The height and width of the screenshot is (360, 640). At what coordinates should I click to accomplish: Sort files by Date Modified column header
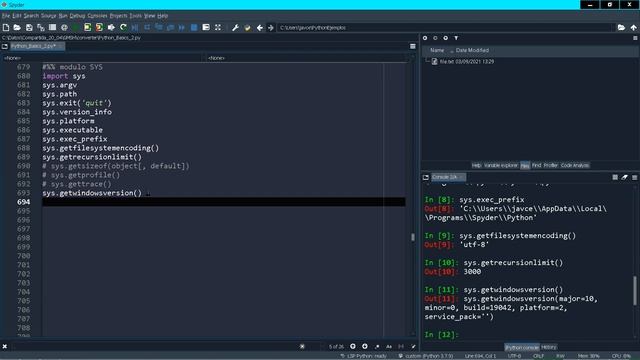472,50
